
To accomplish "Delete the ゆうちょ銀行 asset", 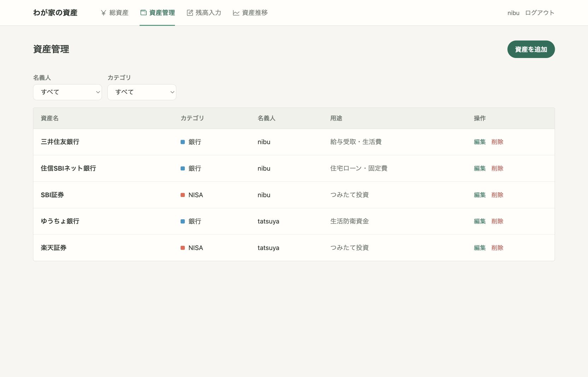I will 497,221.
